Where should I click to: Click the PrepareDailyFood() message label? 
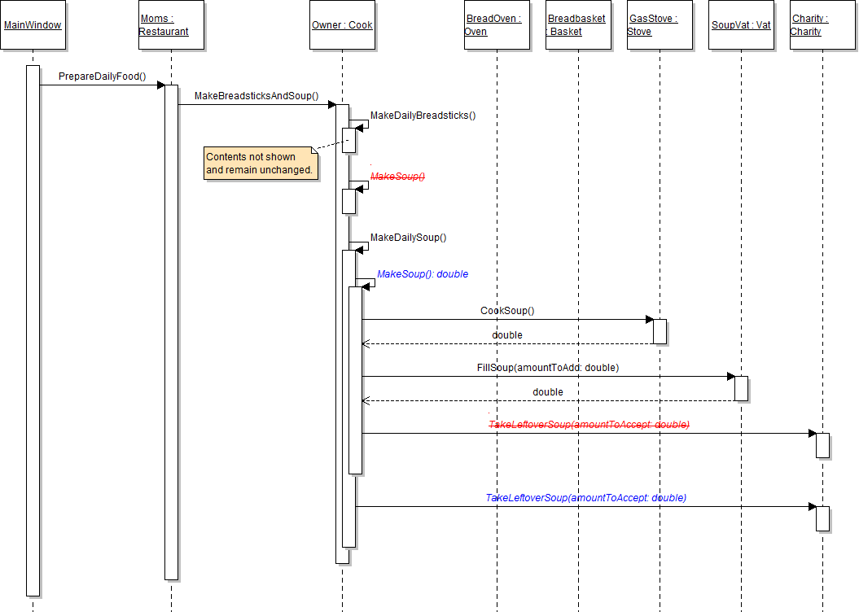point(102,76)
